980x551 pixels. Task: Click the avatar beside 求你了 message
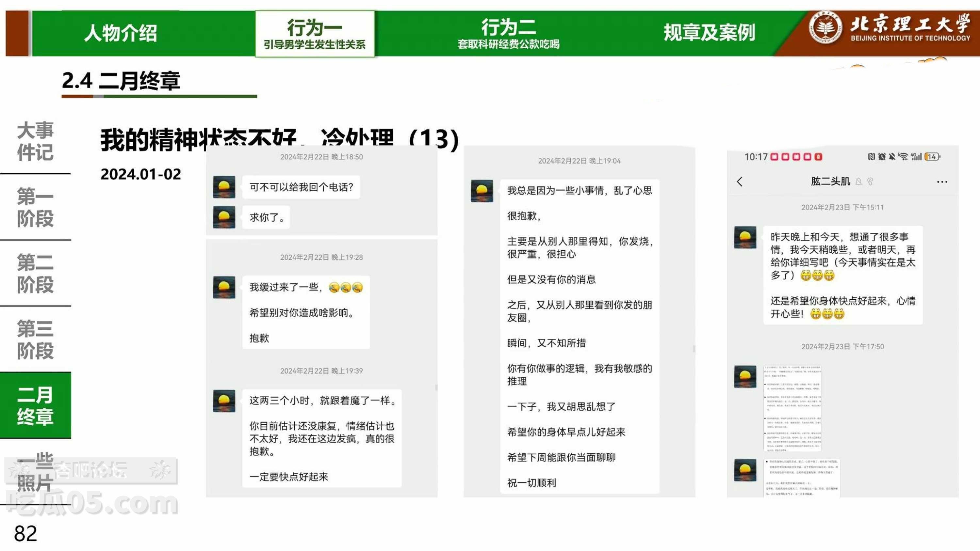(224, 217)
